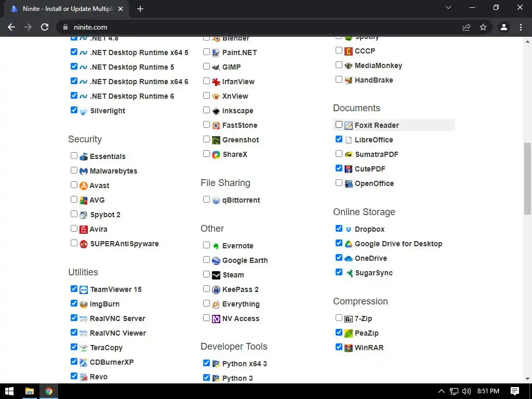Click the Inkscape icon

coord(216,111)
